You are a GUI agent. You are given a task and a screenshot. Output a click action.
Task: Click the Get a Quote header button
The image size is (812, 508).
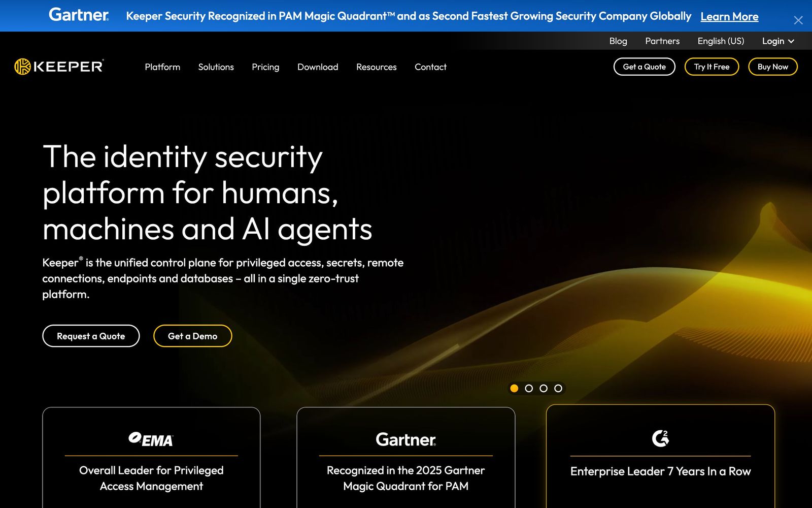645,67
